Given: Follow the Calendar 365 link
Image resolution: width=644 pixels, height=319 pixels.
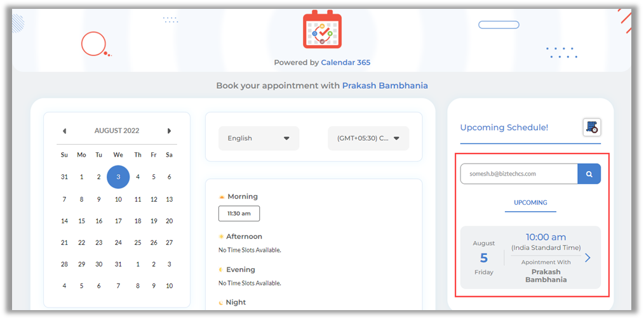Looking at the screenshot, I should [x=345, y=63].
